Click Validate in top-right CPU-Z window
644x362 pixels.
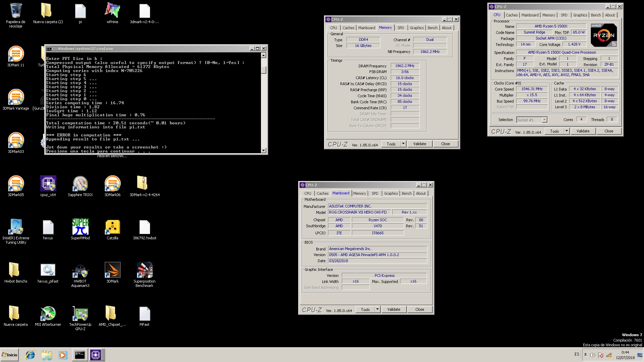click(583, 131)
